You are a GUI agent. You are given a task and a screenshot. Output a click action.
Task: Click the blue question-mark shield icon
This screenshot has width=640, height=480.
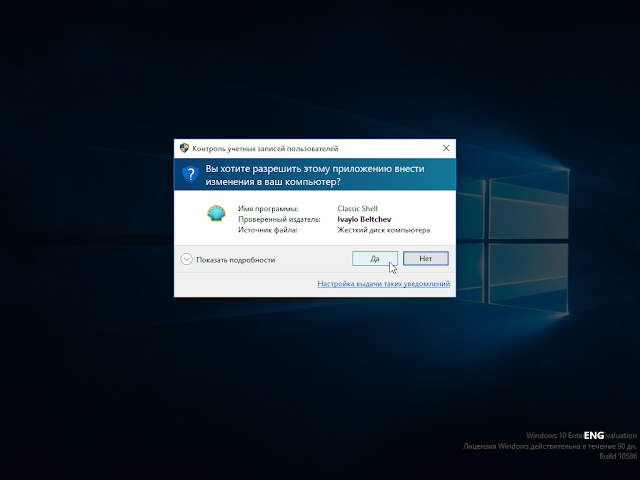pos(190,174)
